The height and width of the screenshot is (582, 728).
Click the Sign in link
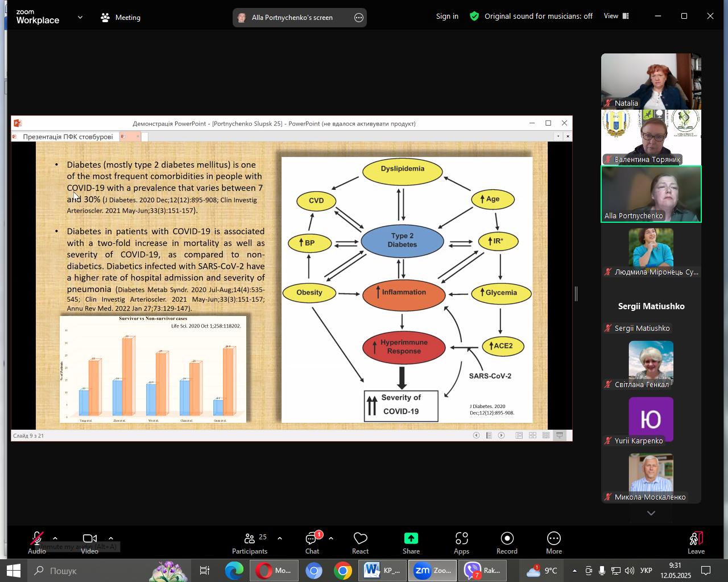pos(447,16)
